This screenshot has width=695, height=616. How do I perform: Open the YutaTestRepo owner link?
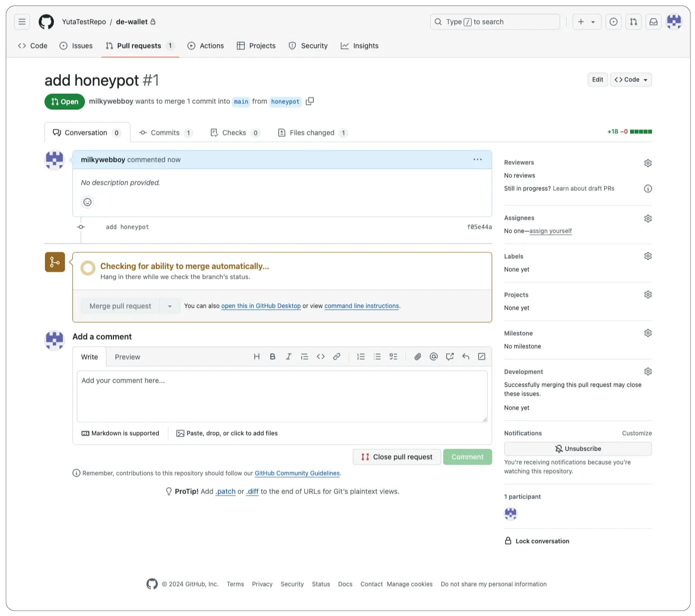click(84, 22)
